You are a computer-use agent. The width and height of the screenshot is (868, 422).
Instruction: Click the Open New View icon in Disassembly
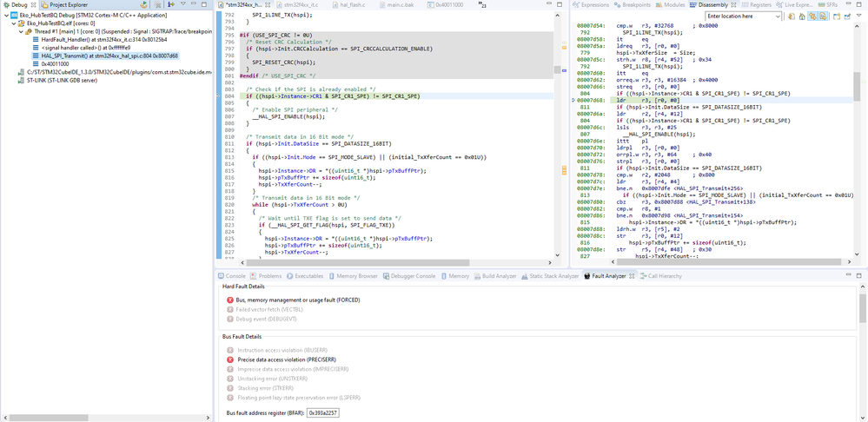point(837,16)
